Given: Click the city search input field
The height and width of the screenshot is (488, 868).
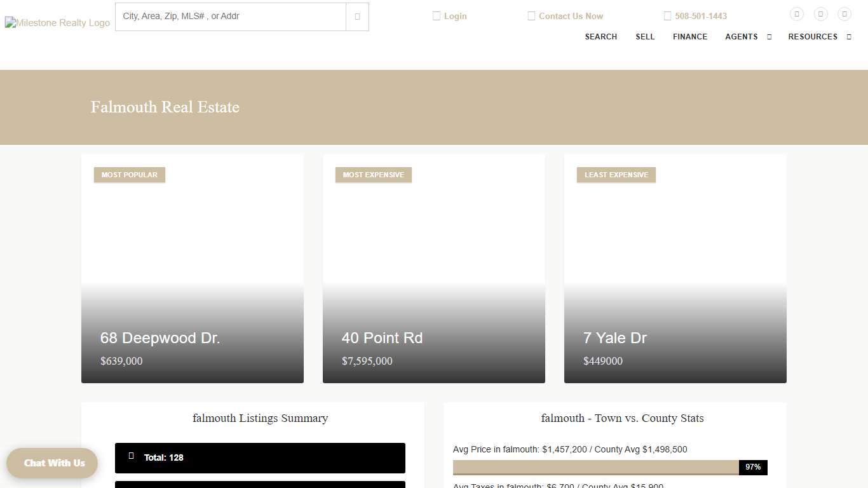Looking at the screenshot, I should tap(230, 17).
